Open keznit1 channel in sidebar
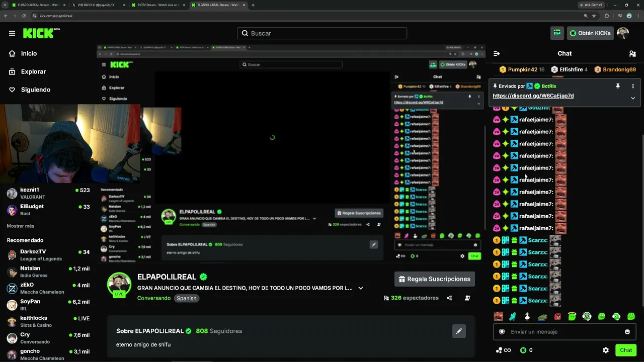This screenshot has width=644, height=362. (x=48, y=193)
